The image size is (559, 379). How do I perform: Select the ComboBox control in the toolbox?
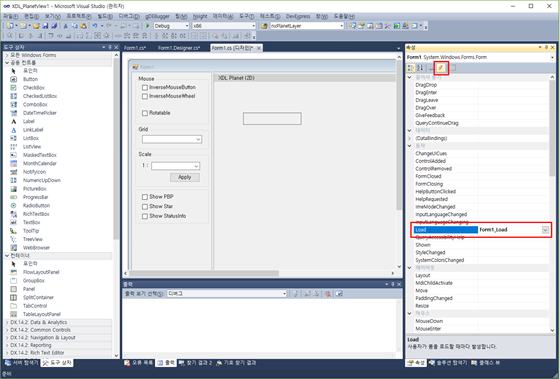click(x=35, y=104)
